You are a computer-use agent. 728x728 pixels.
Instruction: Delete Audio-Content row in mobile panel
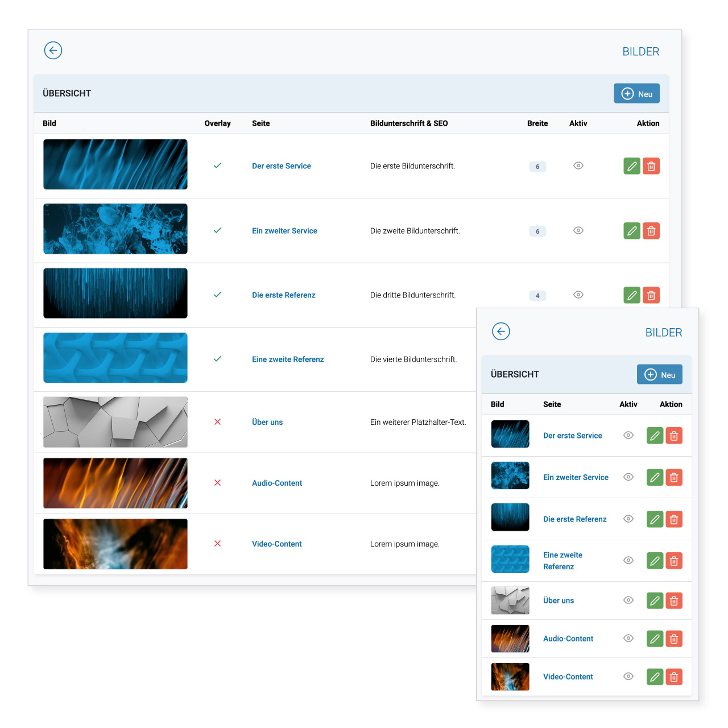tap(674, 639)
